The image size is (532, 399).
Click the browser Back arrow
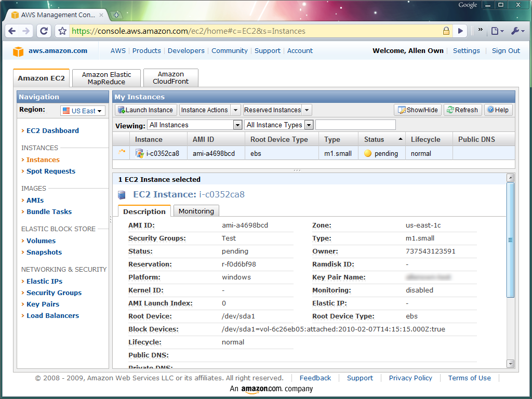click(x=12, y=31)
